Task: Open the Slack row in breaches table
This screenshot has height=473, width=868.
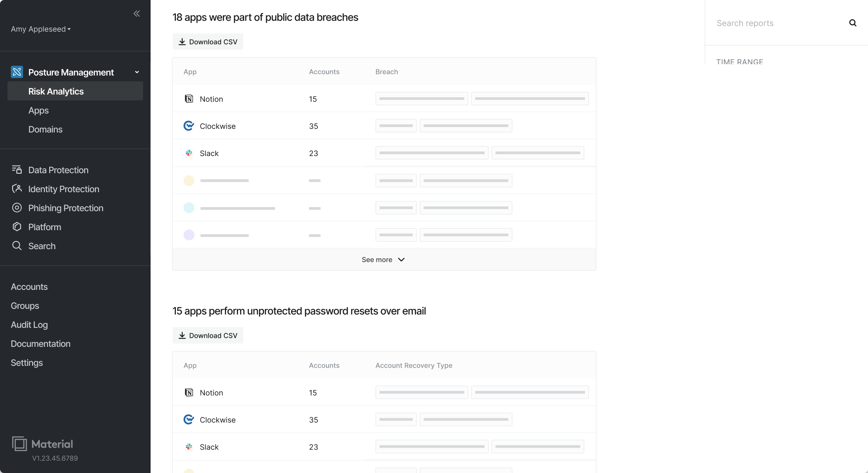Action: point(384,153)
